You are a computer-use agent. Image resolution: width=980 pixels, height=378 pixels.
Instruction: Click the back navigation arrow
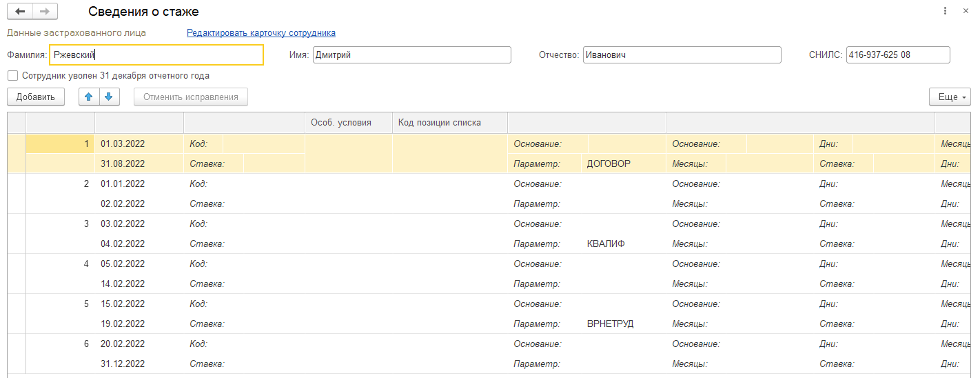click(20, 12)
